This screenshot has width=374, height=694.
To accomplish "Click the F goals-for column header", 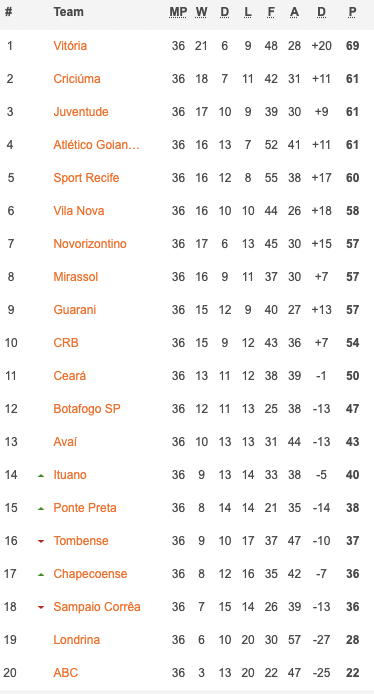I will [271, 12].
